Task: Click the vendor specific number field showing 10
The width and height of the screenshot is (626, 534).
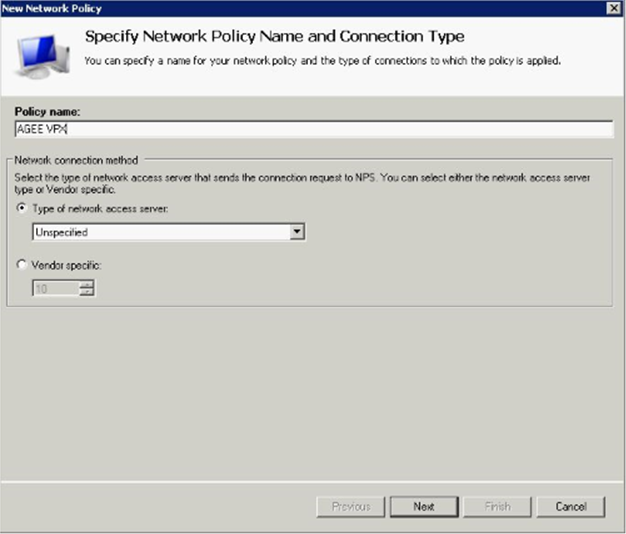Action: 56,288
